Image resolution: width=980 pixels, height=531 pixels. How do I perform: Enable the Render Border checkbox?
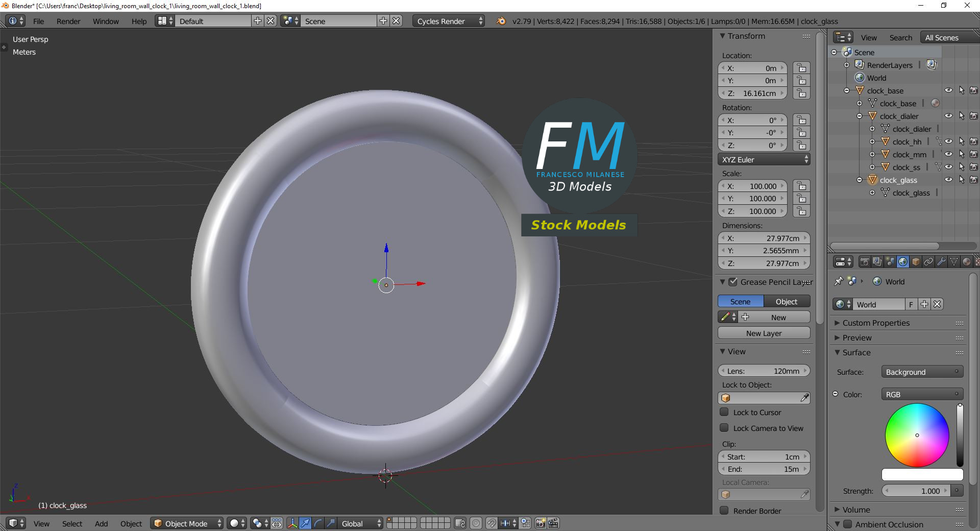coord(724,511)
